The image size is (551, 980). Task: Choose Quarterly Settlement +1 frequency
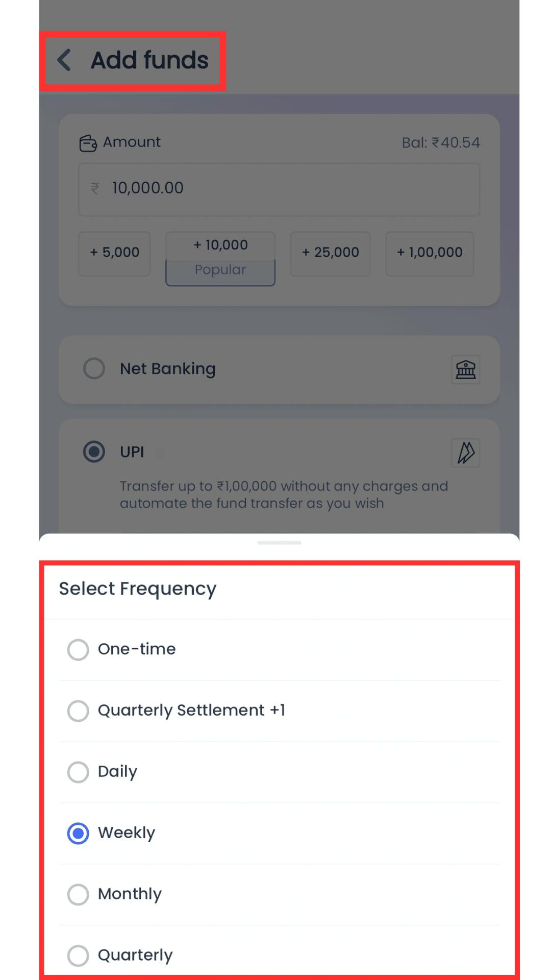78,711
